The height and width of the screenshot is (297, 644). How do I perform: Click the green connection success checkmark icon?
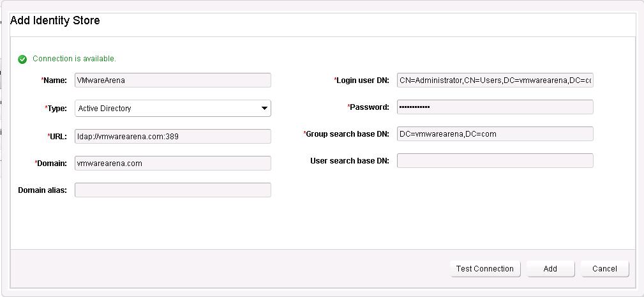(x=22, y=59)
